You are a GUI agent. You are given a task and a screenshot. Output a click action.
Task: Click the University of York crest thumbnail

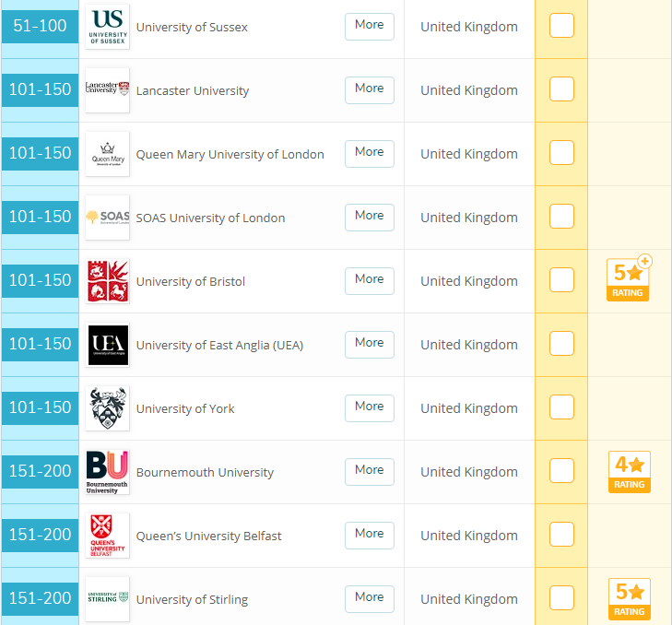107,408
